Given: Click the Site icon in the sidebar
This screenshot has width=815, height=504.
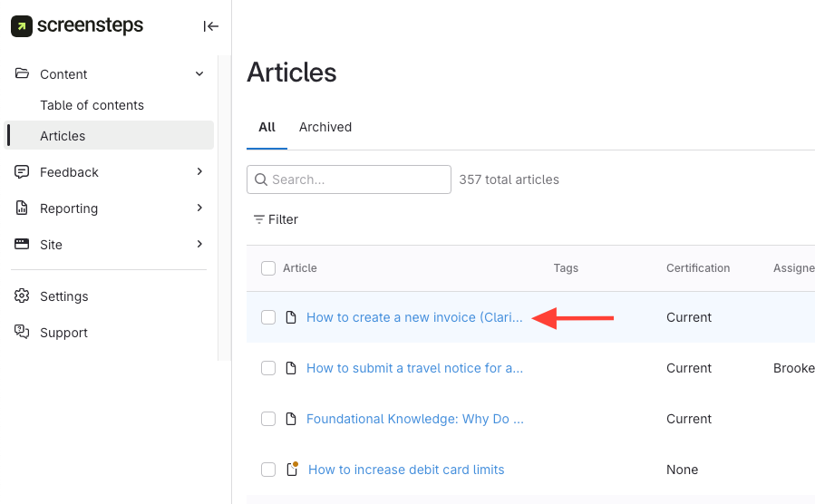Looking at the screenshot, I should 23,245.
